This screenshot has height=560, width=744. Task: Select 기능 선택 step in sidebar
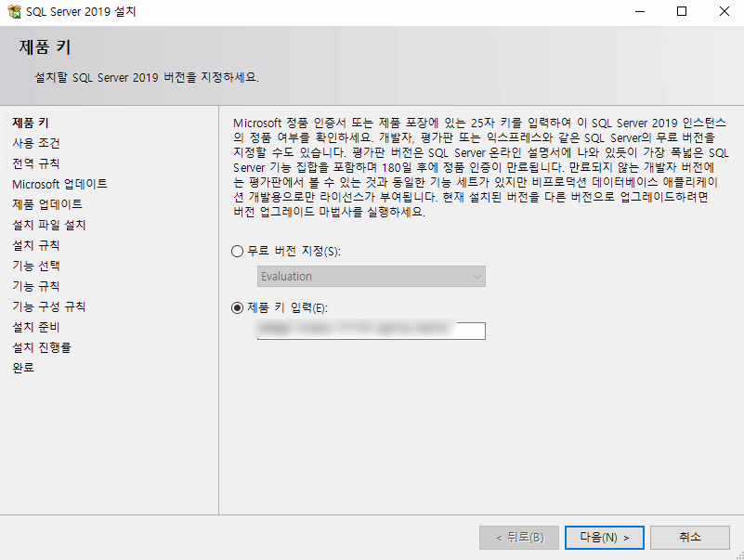click(x=36, y=266)
